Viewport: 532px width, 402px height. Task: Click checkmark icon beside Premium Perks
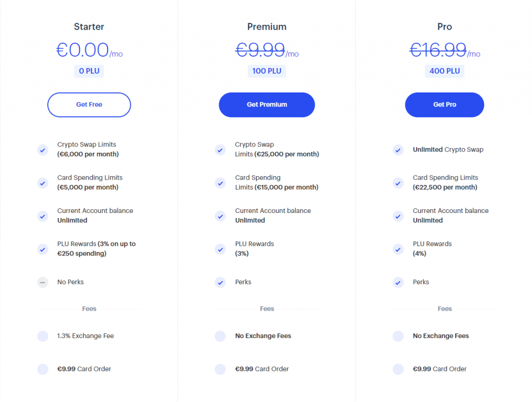(220, 282)
